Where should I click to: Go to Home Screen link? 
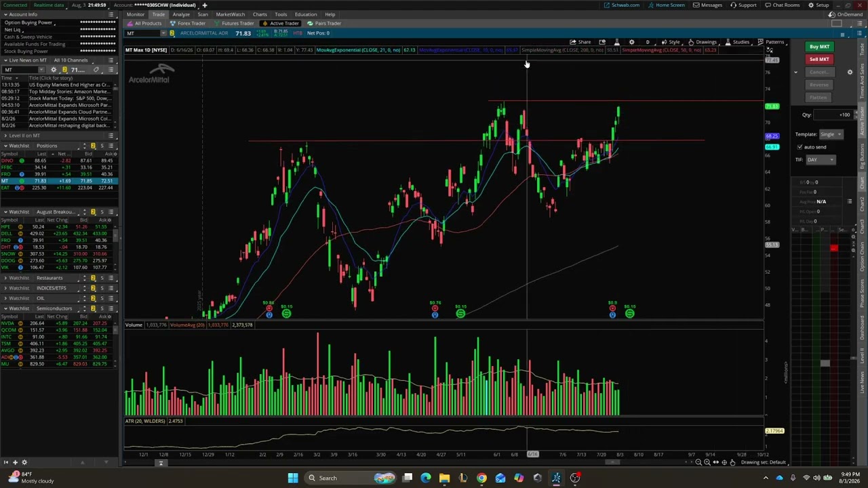[x=667, y=5]
